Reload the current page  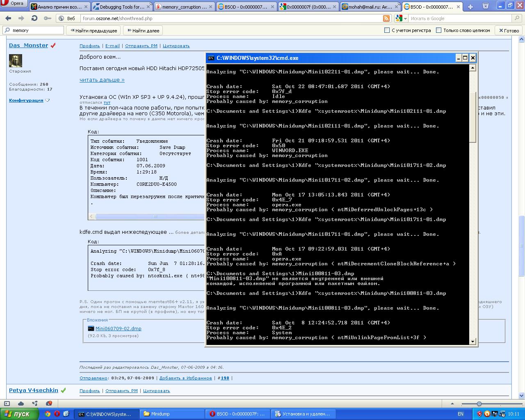(x=34, y=18)
